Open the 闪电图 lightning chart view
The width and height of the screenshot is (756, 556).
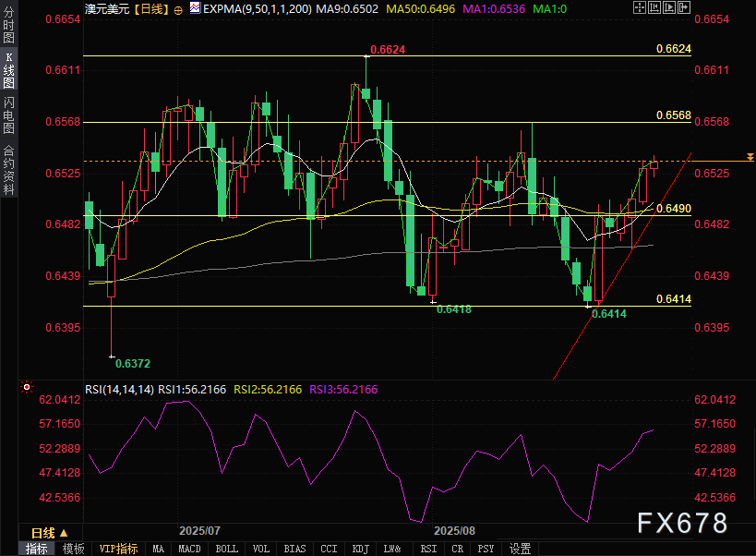[x=9, y=115]
